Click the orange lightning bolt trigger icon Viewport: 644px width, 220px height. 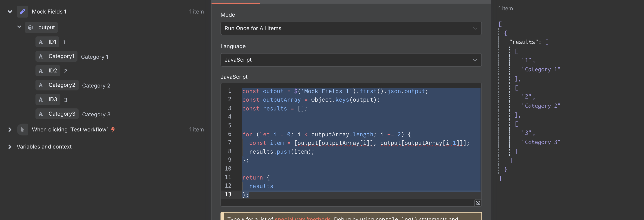[x=113, y=129]
